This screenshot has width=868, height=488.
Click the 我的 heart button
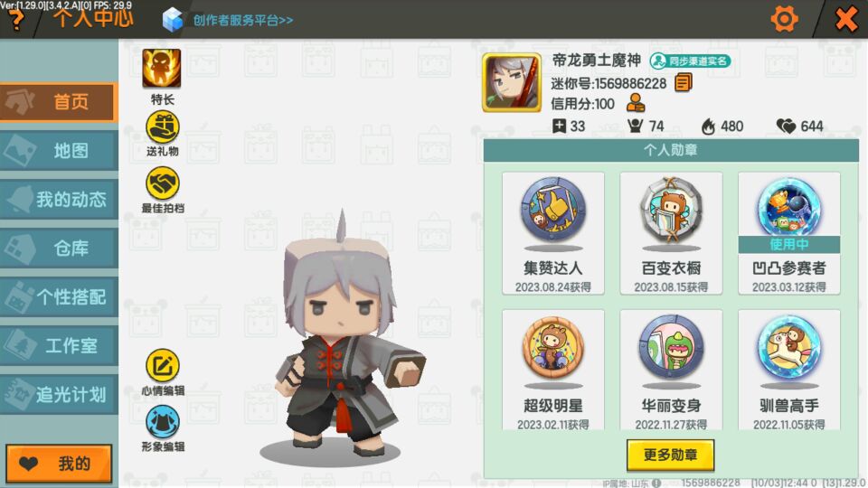(x=59, y=464)
